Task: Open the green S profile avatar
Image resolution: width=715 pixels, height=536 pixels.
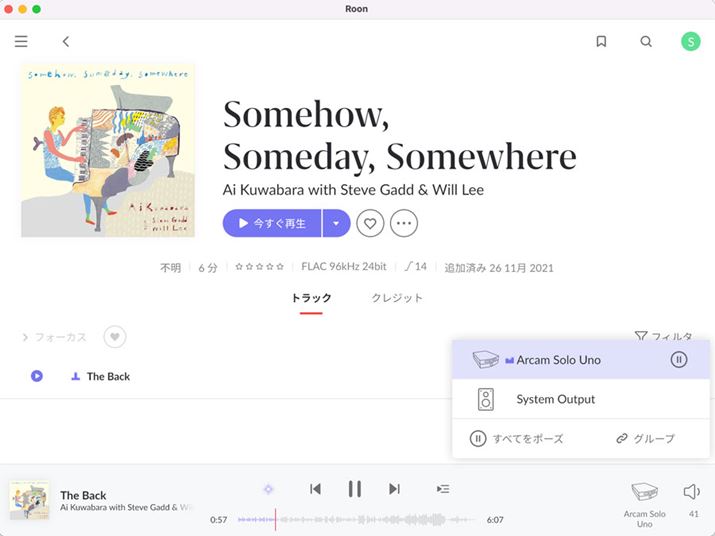Action: tap(690, 42)
